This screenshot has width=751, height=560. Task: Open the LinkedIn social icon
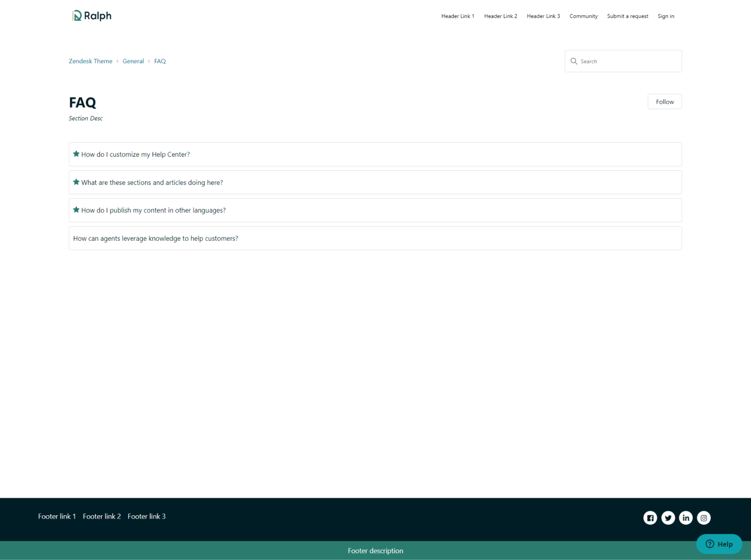[x=686, y=518]
